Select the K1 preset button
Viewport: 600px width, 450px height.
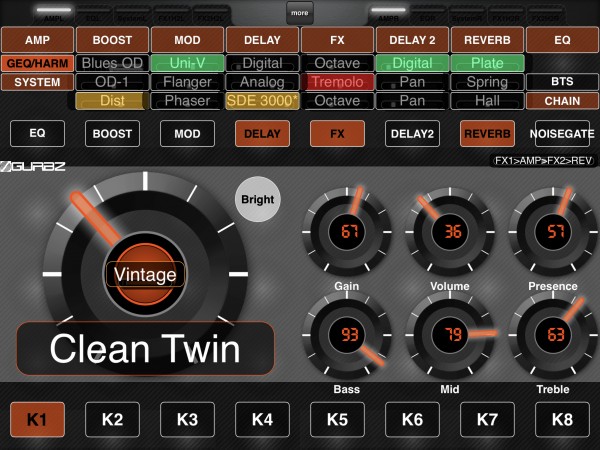pos(37,419)
